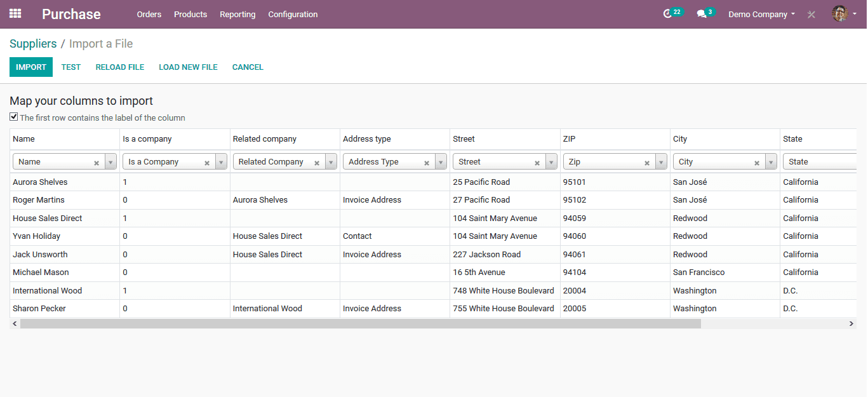Expand the City field dropdown arrow
The width and height of the screenshot is (868, 397).
(x=771, y=162)
